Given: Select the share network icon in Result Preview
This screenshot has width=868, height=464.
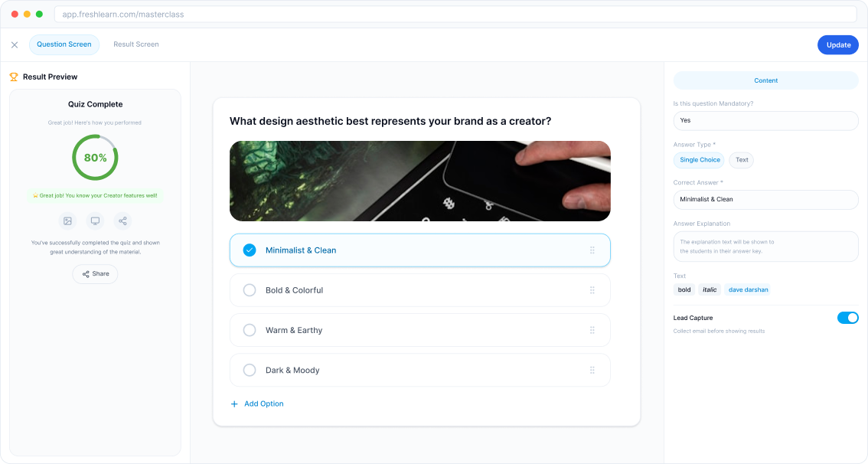Looking at the screenshot, I should pyautogui.click(x=122, y=221).
